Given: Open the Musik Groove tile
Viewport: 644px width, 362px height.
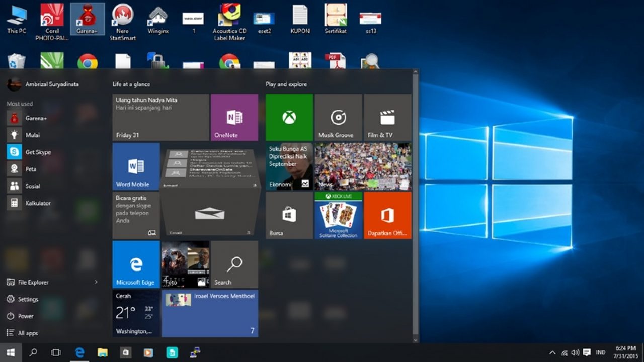Looking at the screenshot, I should [x=337, y=117].
